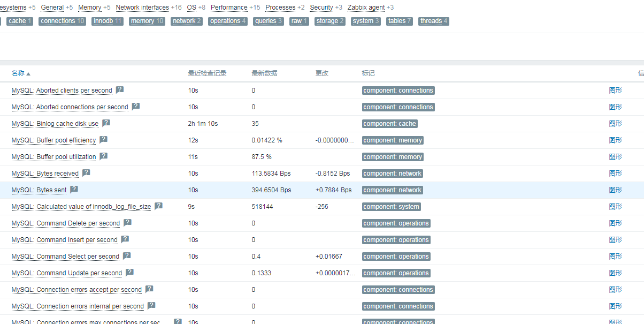The width and height of the screenshot is (644, 324).
Task: Open 图形 graph for Connection errors internal row
Action: point(615,306)
